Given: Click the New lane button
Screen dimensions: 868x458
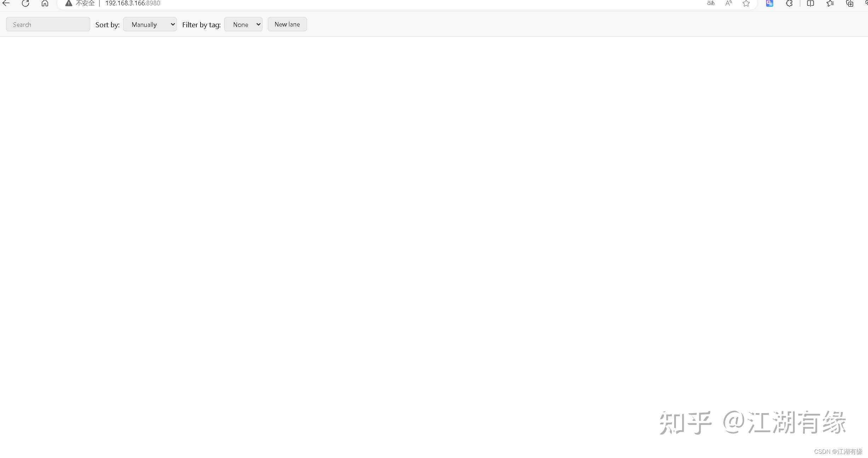Looking at the screenshot, I should pyautogui.click(x=287, y=24).
